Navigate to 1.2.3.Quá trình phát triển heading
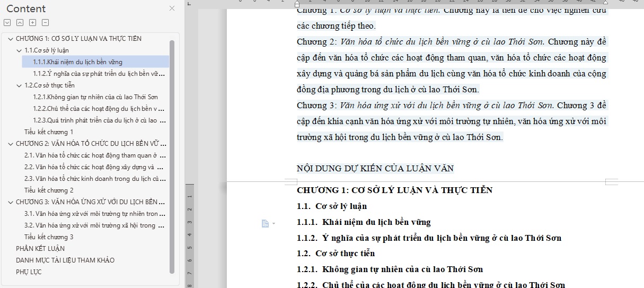The width and height of the screenshot is (644, 288). click(x=99, y=120)
